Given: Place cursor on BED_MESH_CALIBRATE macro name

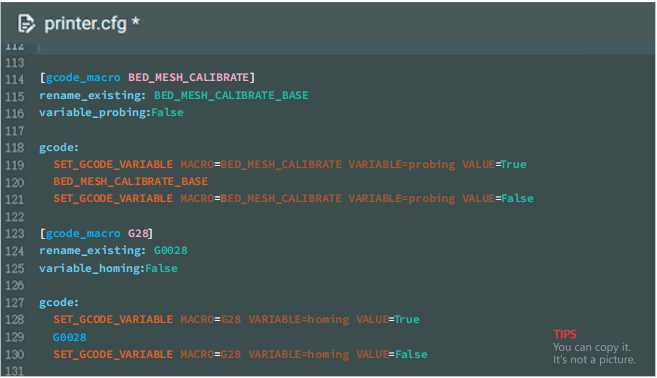Looking at the screenshot, I should (x=189, y=78).
